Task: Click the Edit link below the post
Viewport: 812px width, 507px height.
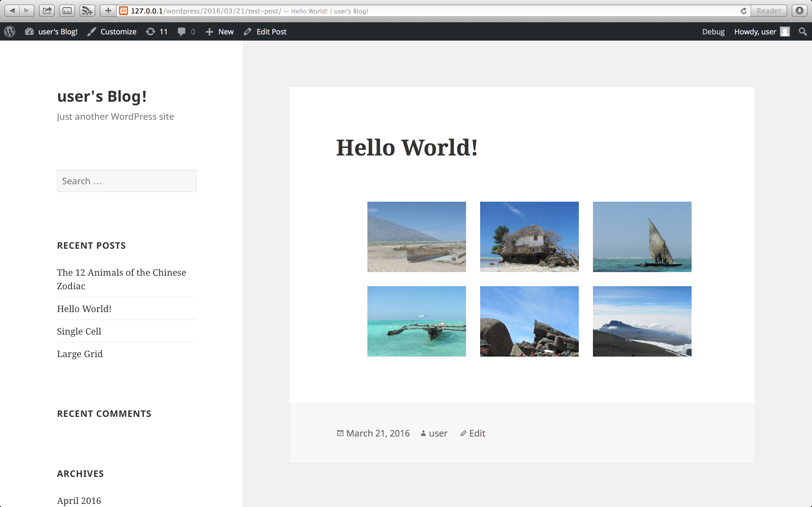Action: tap(477, 433)
